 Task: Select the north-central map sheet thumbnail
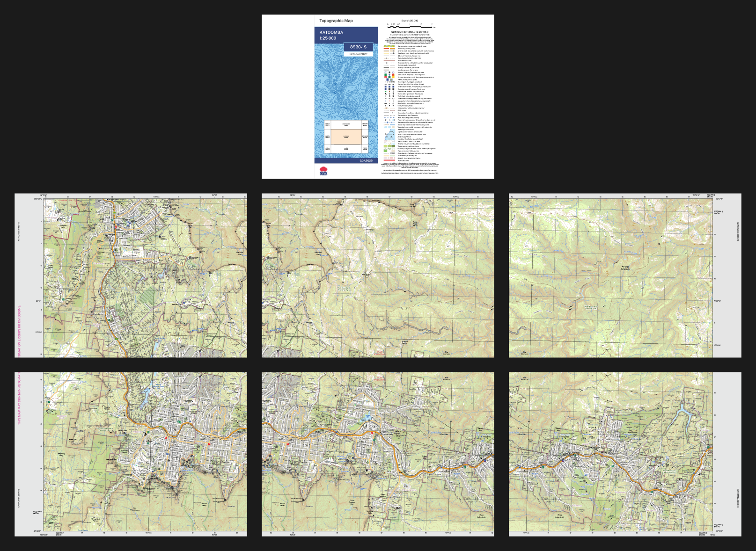coord(378,275)
